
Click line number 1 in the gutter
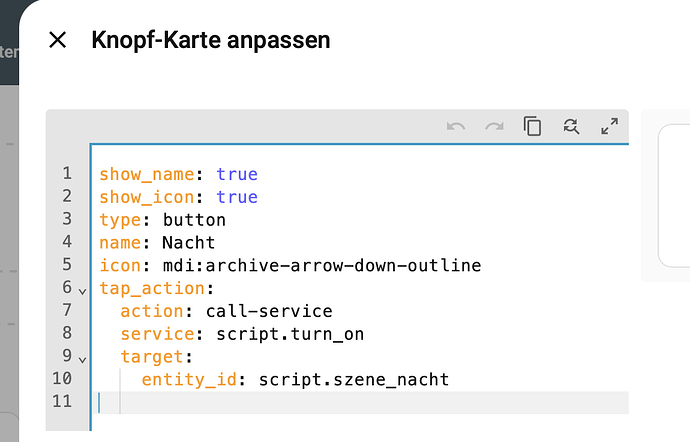coord(66,174)
